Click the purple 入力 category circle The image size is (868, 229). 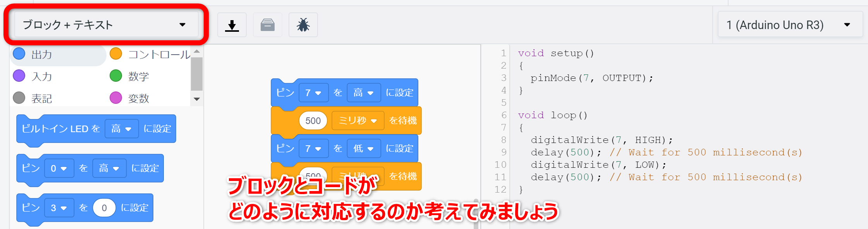(x=19, y=76)
